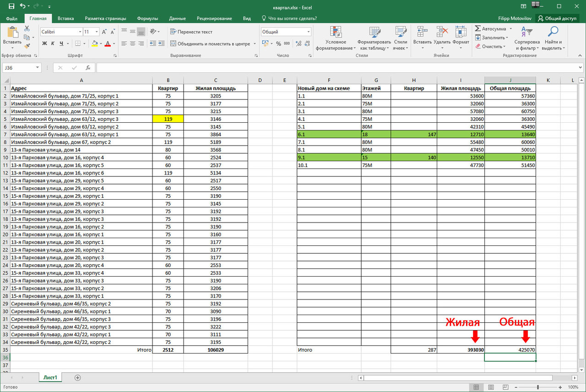Image resolution: width=586 pixels, height=392 pixels.
Task: Open the Формулы ribbon tab
Action: [x=147, y=18]
